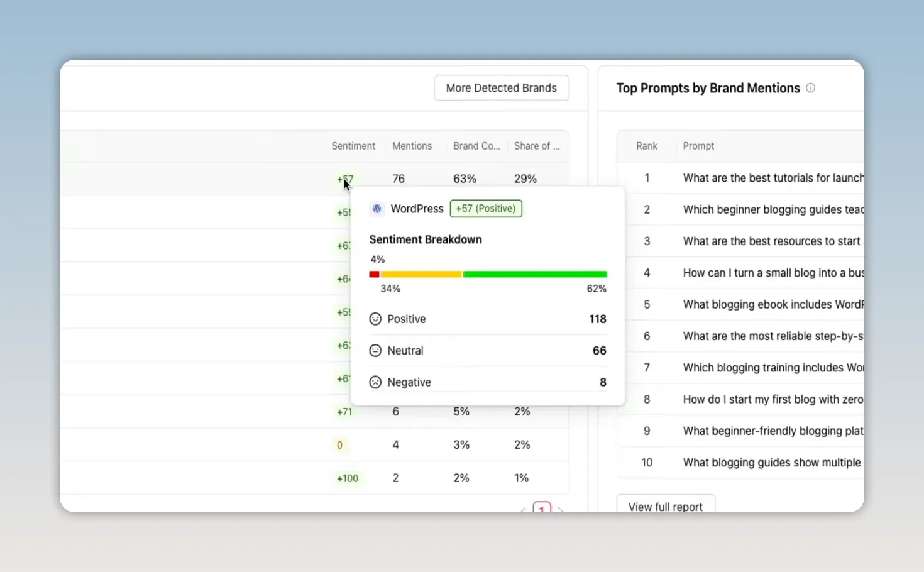Click the 4% label above the bar
Screen dimensions: 924x572
(378, 259)
